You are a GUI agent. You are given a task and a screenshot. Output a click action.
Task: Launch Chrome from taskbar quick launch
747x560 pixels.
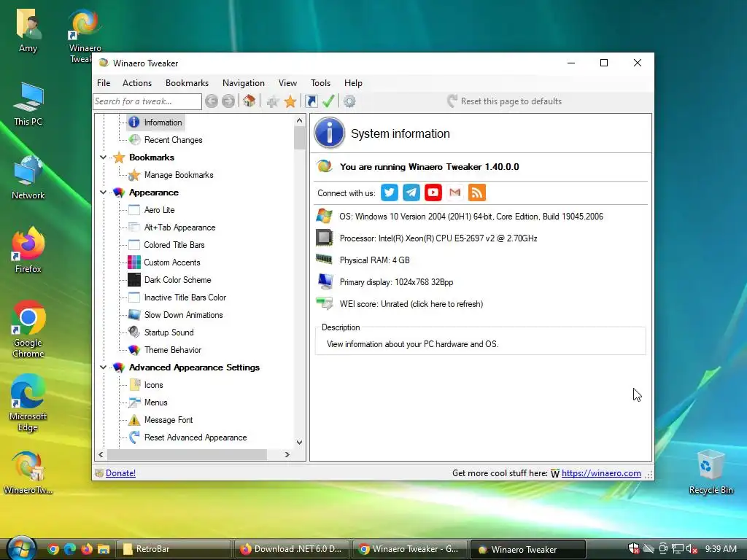tap(53, 549)
